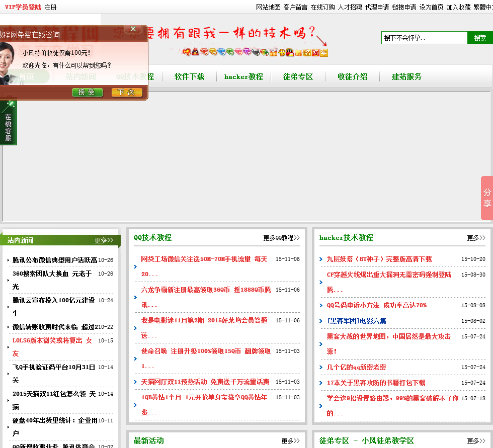Image resolution: width=493 pixels, height=448 pixels.
Task: Open 客户留言 in top bar
Action: (x=295, y=7)
